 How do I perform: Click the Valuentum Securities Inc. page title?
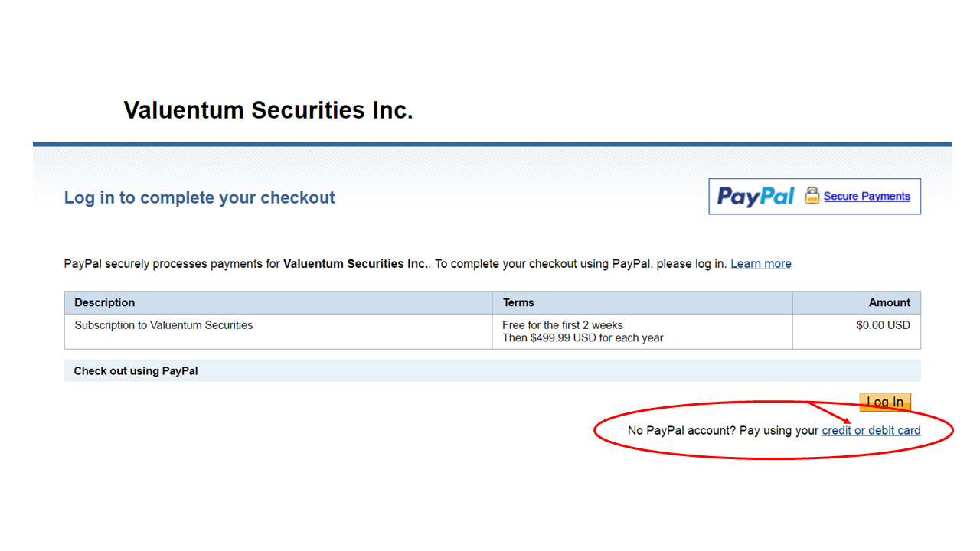click(268, 110)
